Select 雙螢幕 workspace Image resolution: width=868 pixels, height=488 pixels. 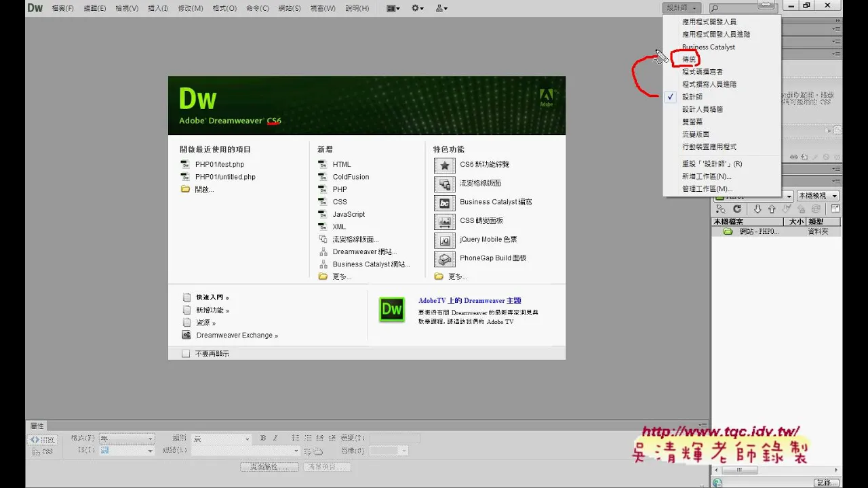tap(692, 122)
